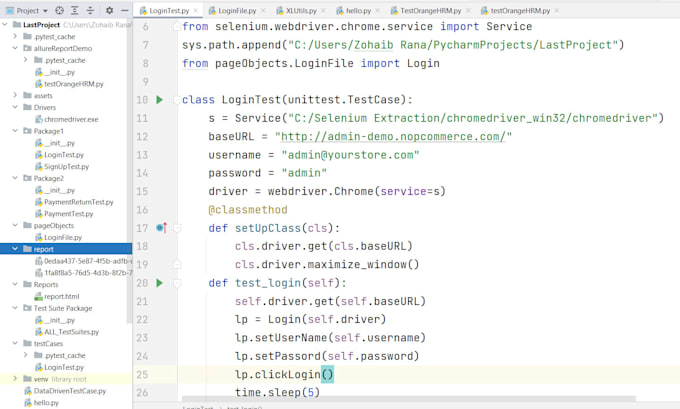Click the override marker at setUpClass line
The image size is (680, 409).
[x=161, y=228]
